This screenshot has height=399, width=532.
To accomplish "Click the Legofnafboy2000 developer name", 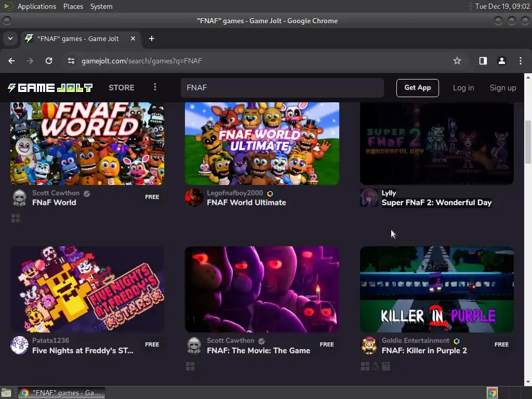I will pos(235,193).
